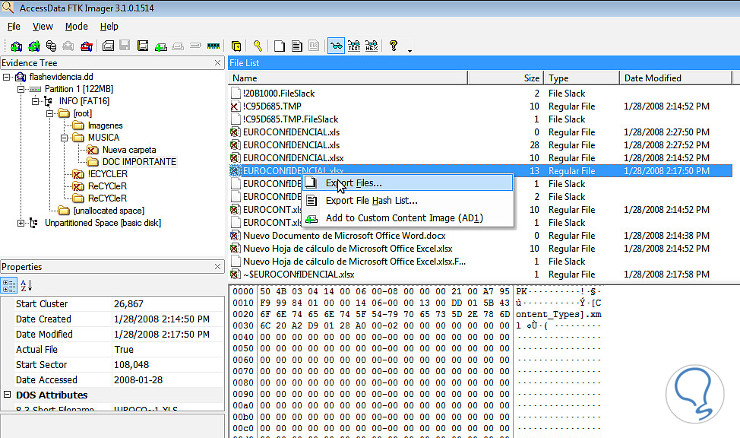740x438 pixels.
Task: Click the blank-page Export Files toolbar icon
Action: 279,46
